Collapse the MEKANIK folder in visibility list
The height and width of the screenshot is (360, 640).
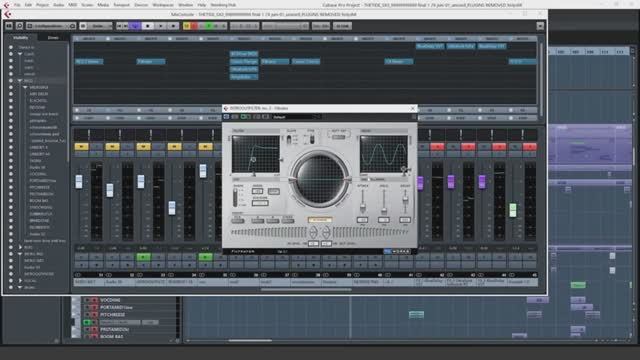25,87
